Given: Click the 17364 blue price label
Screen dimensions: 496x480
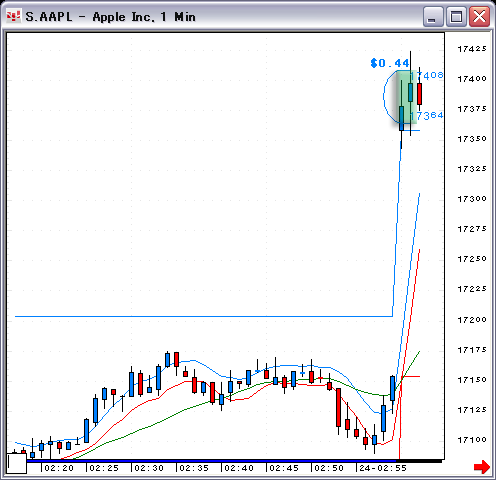Looking at the screenshot, I should pos(428,115).
